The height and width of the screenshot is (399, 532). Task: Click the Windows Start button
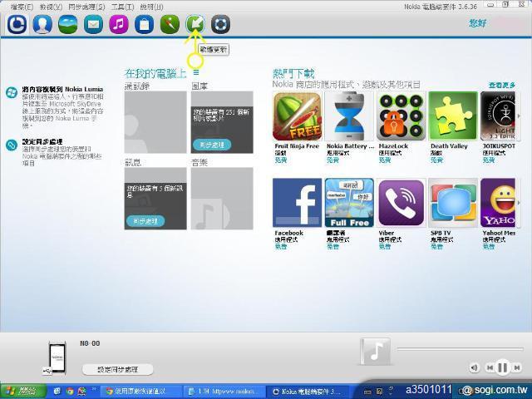[x=23, y=392]
